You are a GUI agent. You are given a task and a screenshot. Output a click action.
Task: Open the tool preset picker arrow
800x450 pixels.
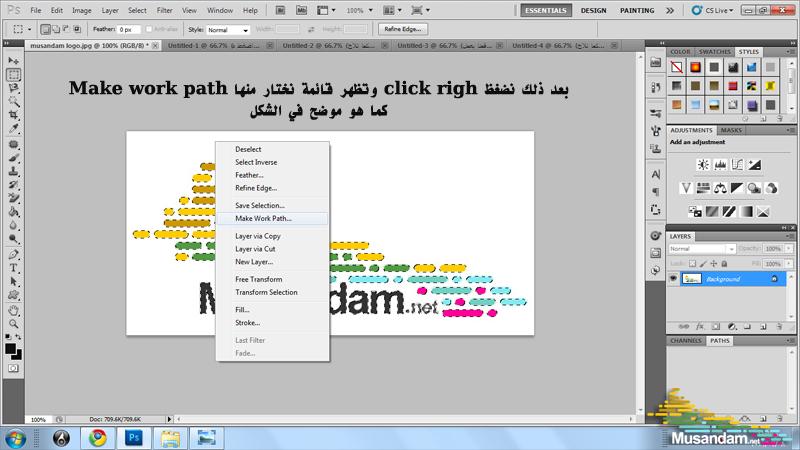pyautogui.click(x=29, y=29)
